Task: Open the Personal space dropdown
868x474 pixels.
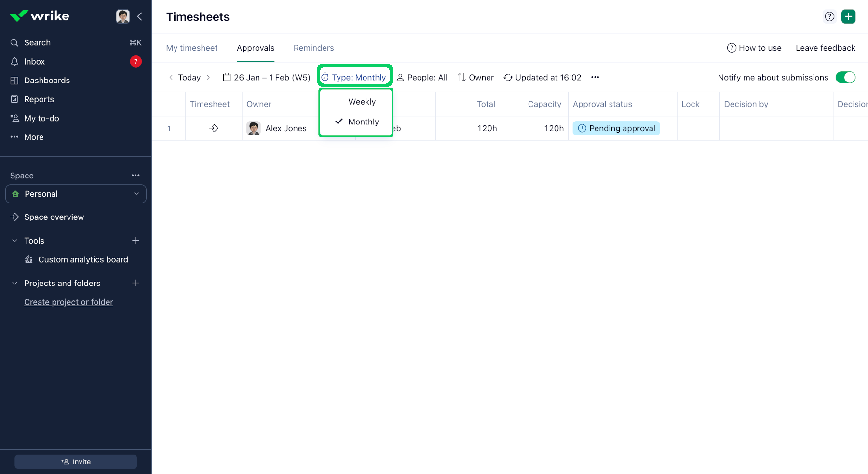Action: point(76,194)
